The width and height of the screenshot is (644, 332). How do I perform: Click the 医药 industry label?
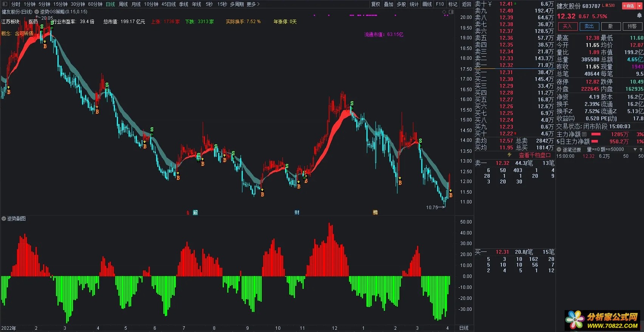click(x=33, y=22)
